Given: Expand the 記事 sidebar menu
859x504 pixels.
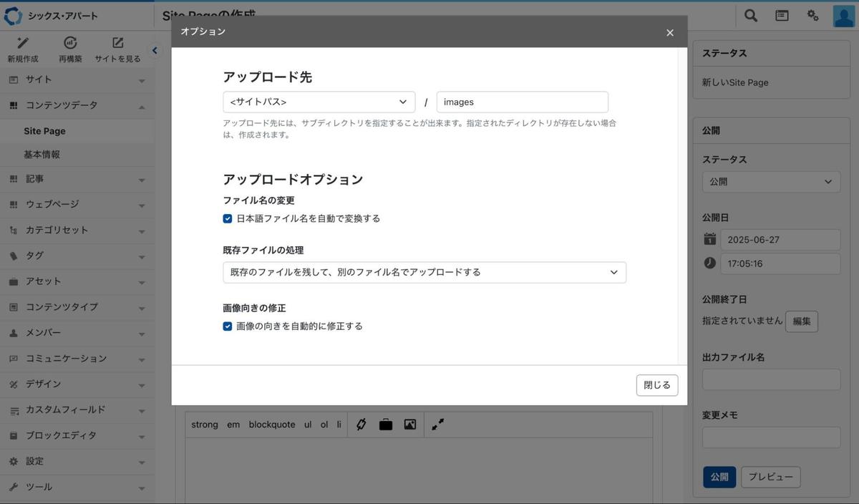Looking at the screenshot, I should tap(77, 179).
